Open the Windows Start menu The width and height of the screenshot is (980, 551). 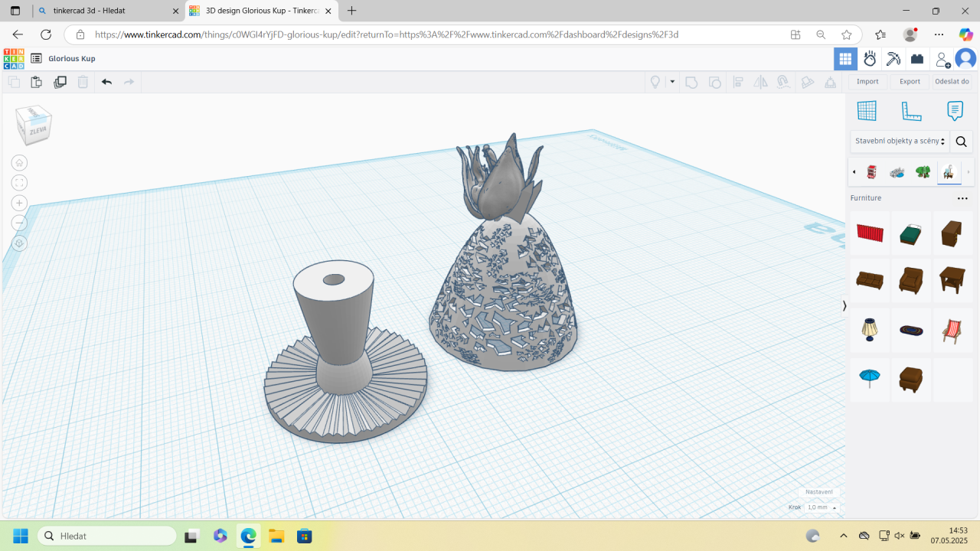click(20, 536)
